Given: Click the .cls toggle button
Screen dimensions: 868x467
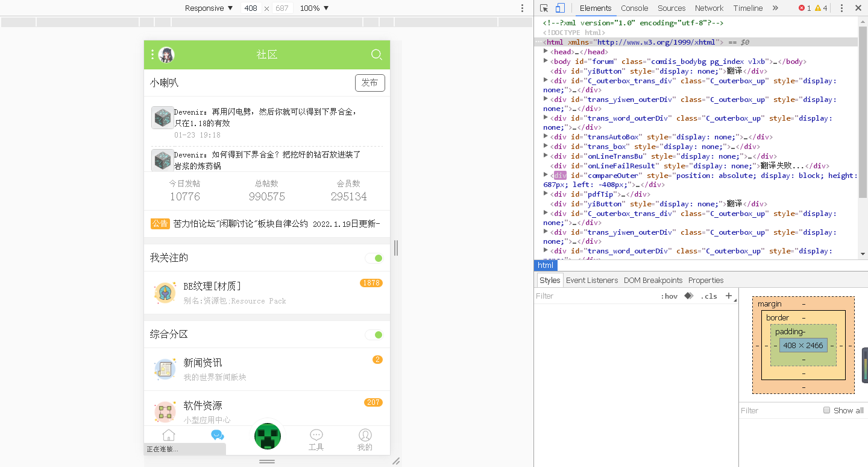Looking at the screenshot, I should pyautogui.click(x=709, y=296).
